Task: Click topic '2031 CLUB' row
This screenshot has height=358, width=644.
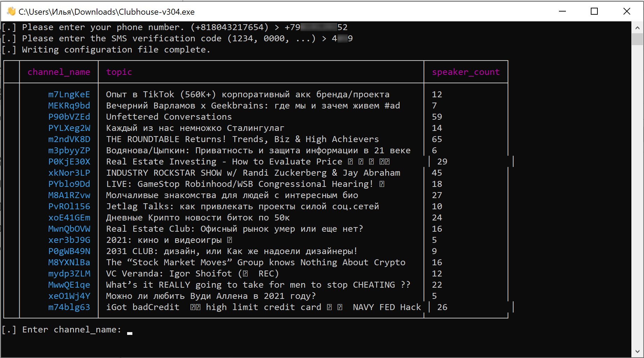Action: (232, 251)
